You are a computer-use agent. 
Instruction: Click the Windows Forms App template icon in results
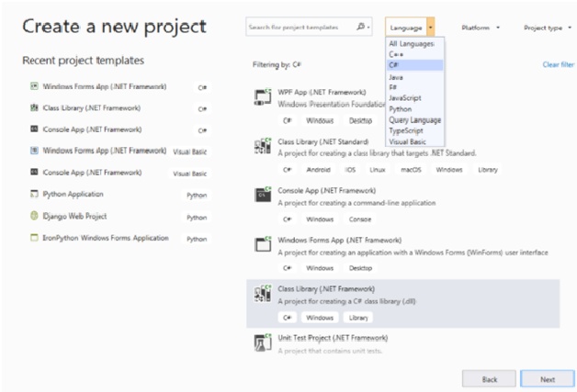coord(263,244)
